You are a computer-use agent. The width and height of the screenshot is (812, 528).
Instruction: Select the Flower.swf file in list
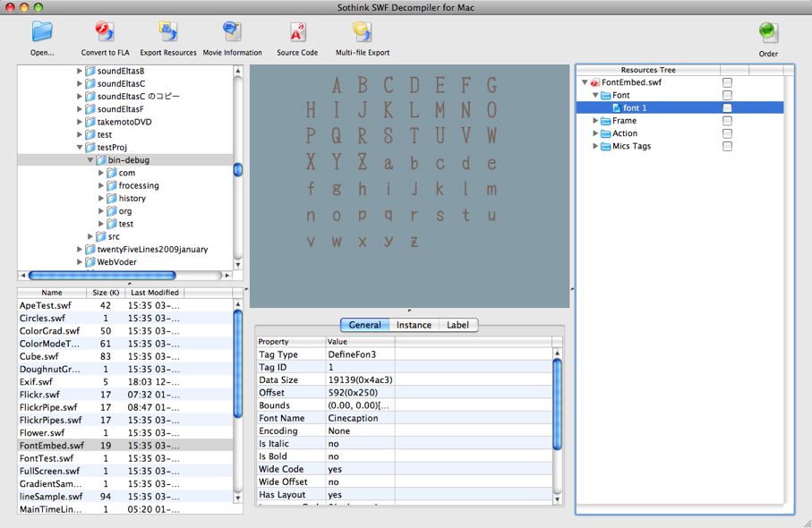click(42, 433)
